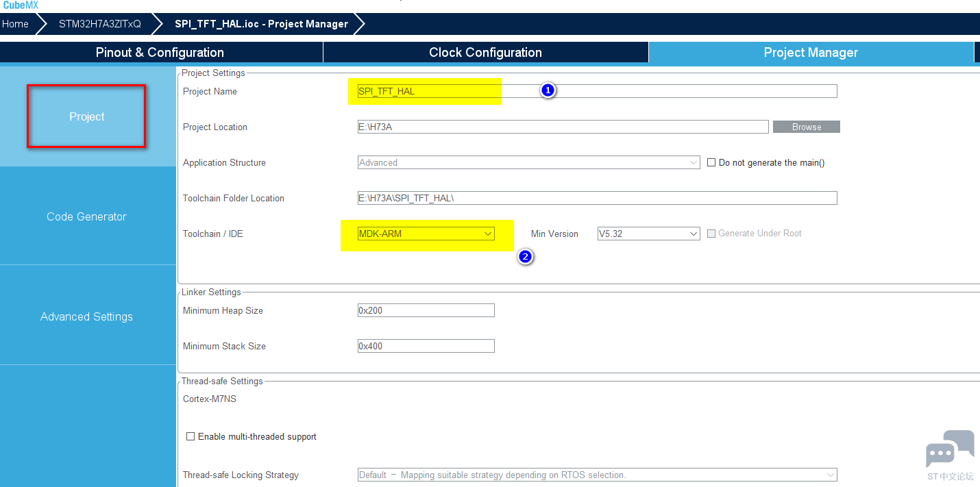Click the STM32H7A3ZITxQ breadcrumb
Viewport: 980px width, 487px height.
click(x=100, y=24)
